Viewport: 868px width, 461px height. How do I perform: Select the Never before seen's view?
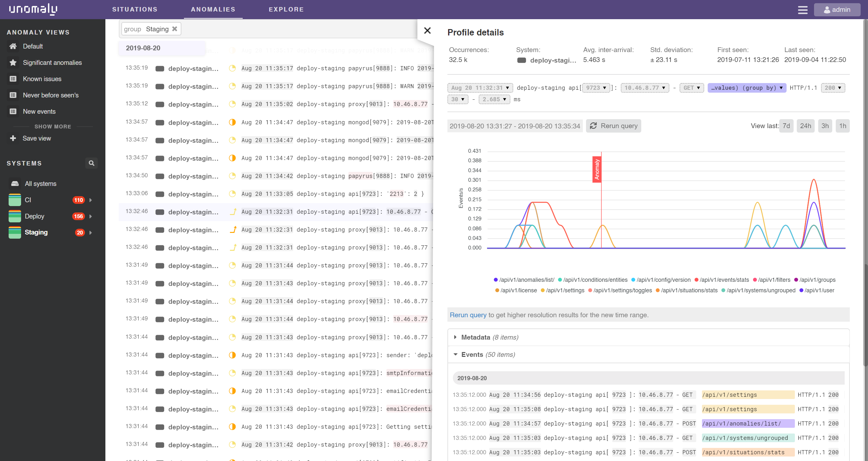[50, 96]
